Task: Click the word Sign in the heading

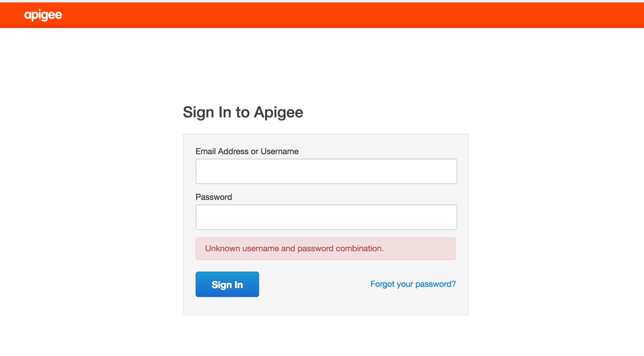Action: tap(198, 112)
